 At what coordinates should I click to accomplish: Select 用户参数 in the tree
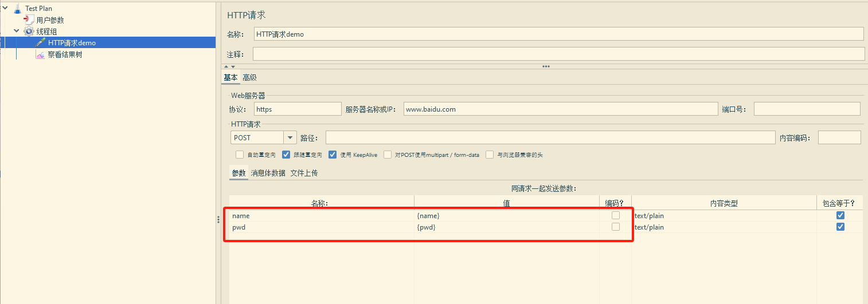pos(50,20)
